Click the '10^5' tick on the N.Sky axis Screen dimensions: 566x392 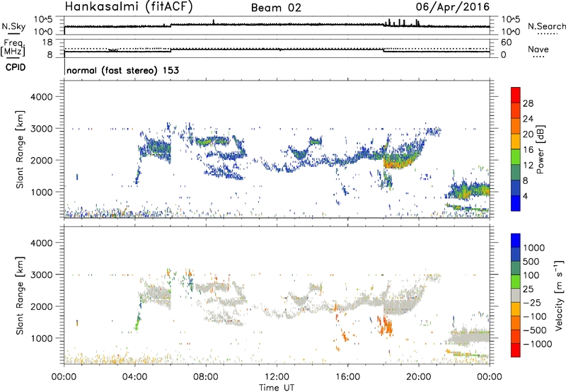(x=43, y=20)
